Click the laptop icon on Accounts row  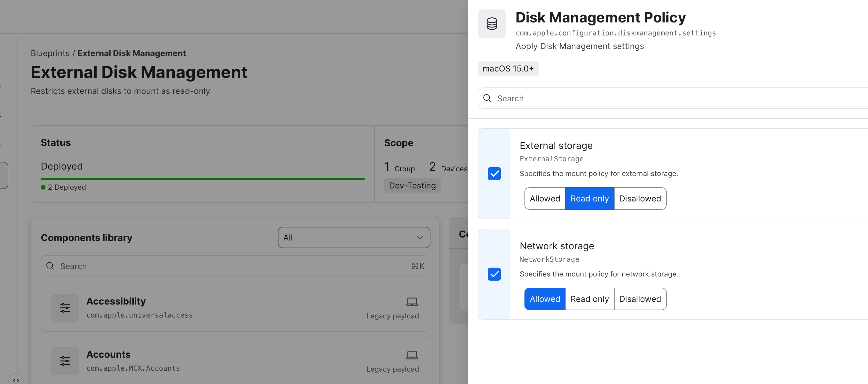click(x=412, y=355)
